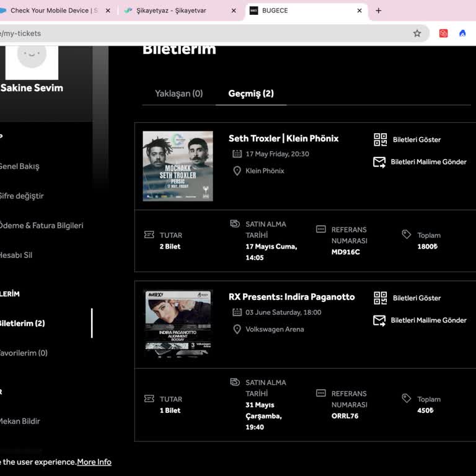Click QR code icon for Indira Paganotto tickets
The image size is (476, 476).
pos(380,298)
